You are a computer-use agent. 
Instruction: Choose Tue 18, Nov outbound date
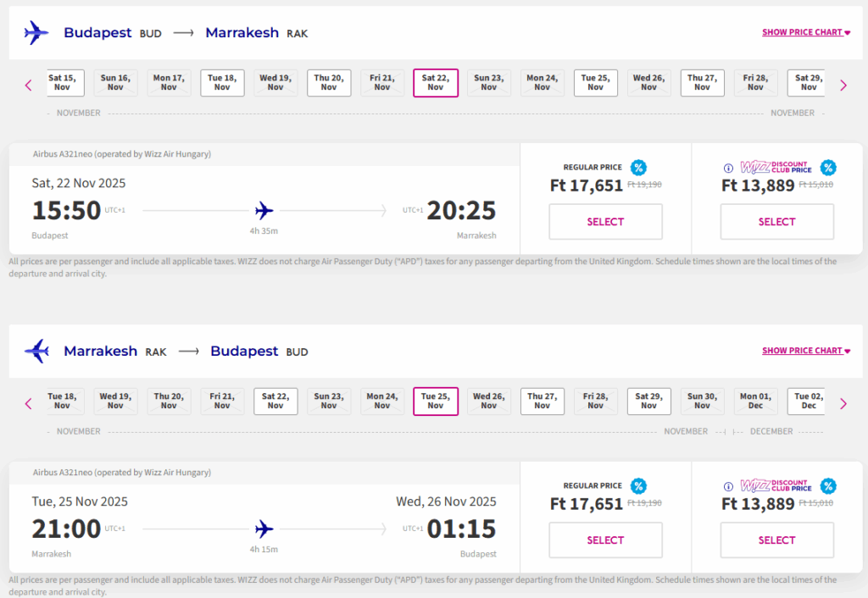222,82
